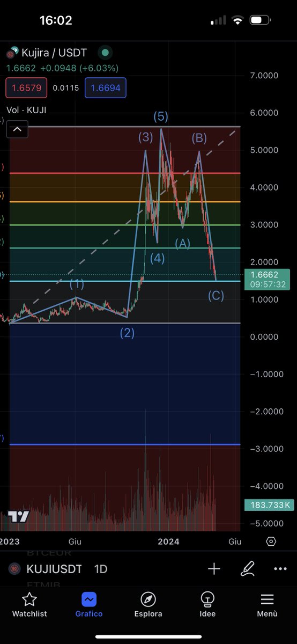Select the (B) wave label
The image size is (297, 644).
coord(199,138)
